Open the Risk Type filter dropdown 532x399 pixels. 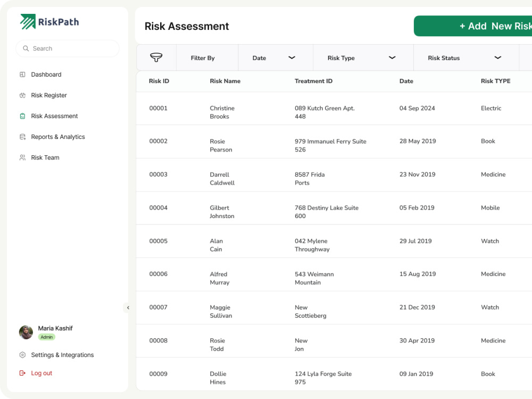click(x=363, y=57)
